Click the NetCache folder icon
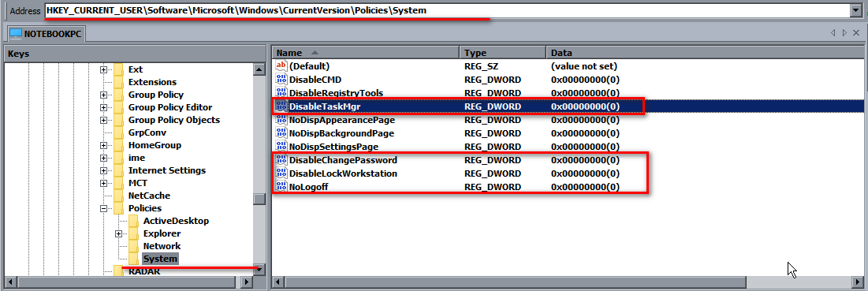This screenshot has height=291, width=868. [118, 196]
